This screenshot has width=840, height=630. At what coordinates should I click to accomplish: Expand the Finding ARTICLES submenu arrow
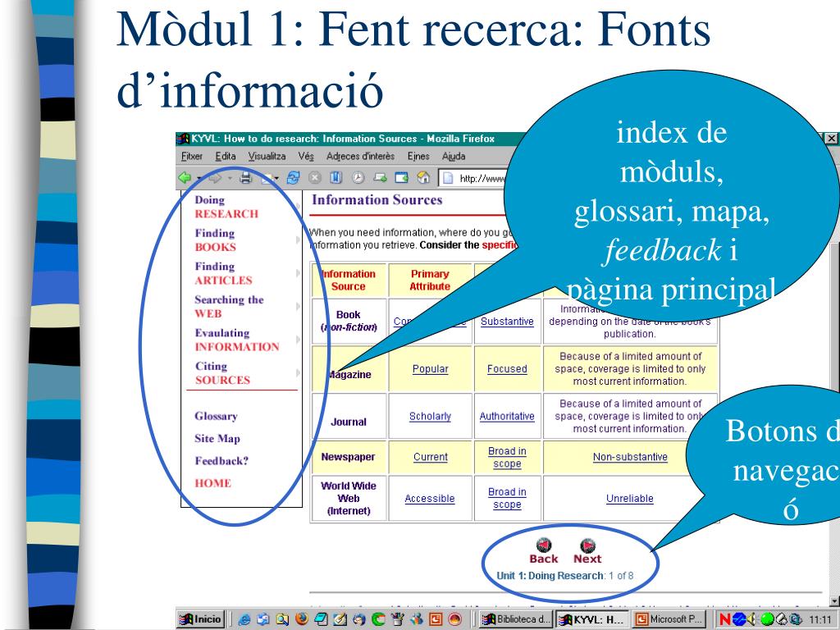(x=299, y=273)
